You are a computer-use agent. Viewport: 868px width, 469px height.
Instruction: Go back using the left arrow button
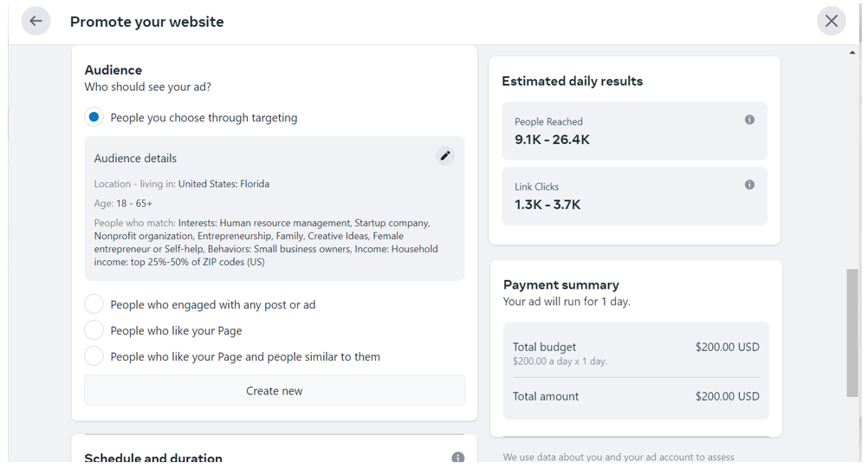36,21
